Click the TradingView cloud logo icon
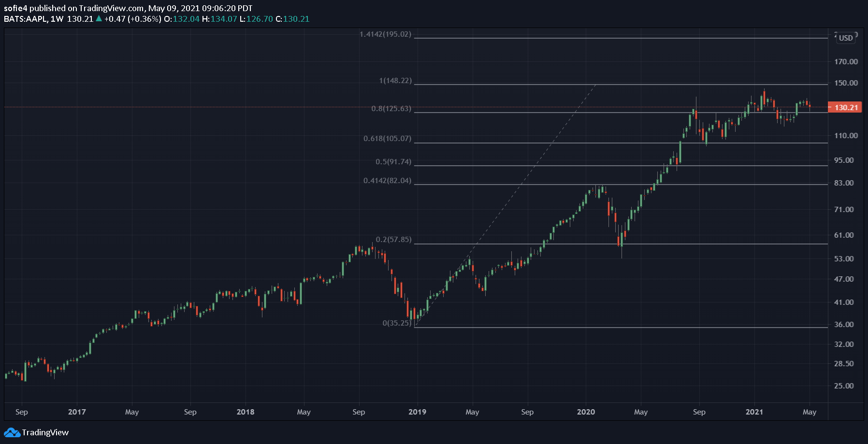 click(12, 432)
